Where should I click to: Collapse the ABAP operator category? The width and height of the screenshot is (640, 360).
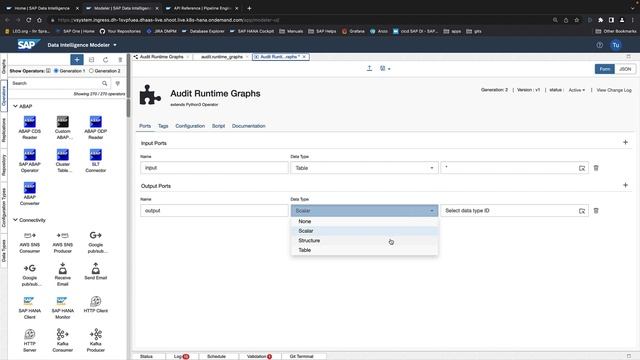16,106
